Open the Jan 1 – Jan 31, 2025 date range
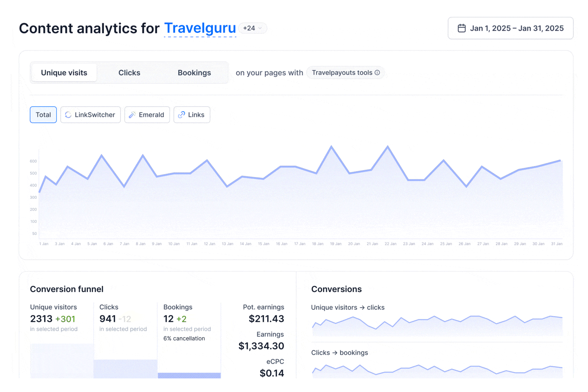 coord(510,28)
